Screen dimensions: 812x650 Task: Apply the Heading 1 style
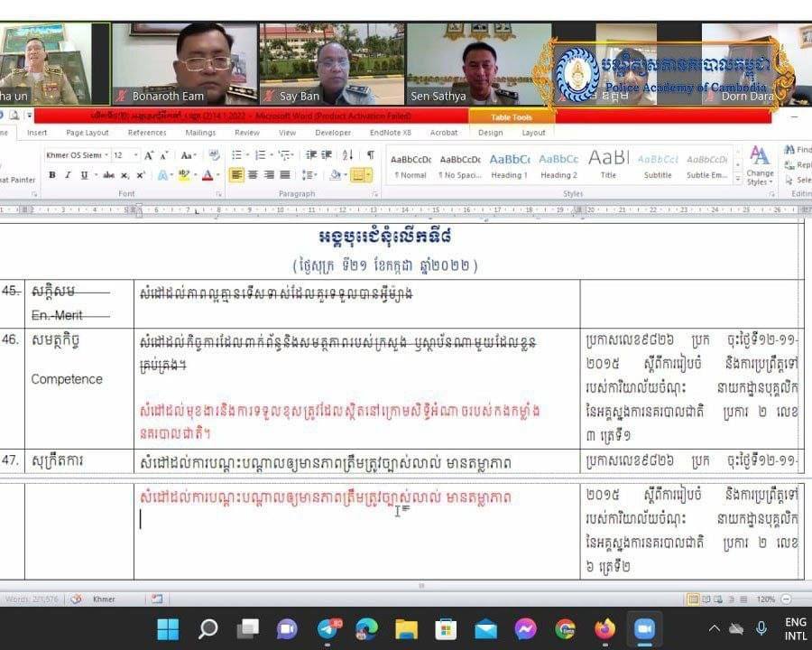tap(509, 163)
